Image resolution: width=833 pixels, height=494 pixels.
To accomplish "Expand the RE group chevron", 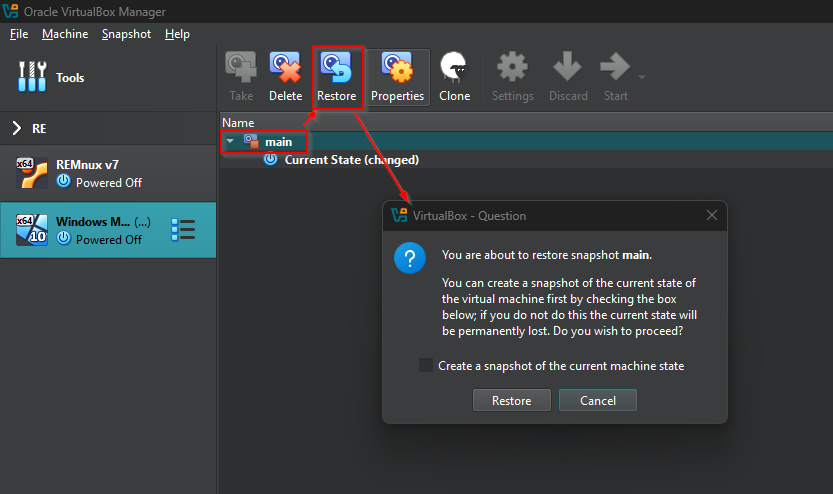I will point(17,128).
